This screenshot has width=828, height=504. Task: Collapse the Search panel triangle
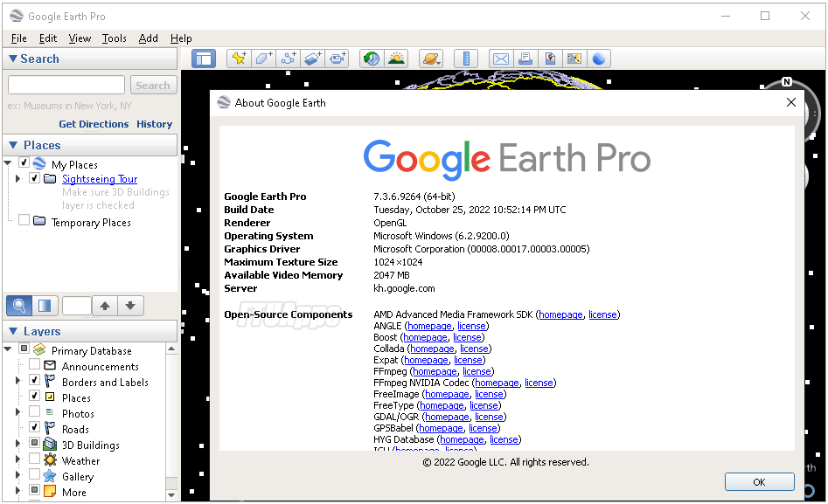click(x=13, y=59)
